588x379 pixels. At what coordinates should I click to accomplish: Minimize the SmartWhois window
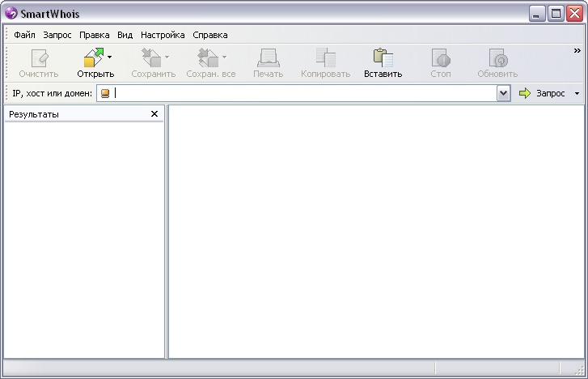pos(537,14)
